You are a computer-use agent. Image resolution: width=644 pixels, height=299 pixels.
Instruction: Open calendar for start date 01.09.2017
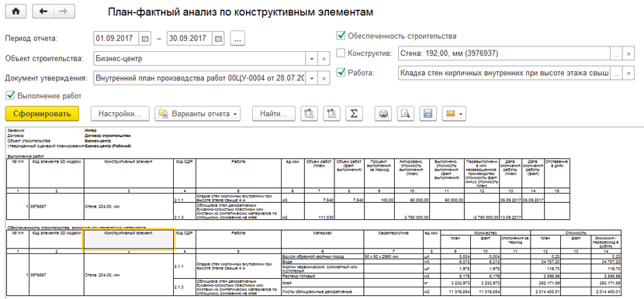click(x=144, y=39)
